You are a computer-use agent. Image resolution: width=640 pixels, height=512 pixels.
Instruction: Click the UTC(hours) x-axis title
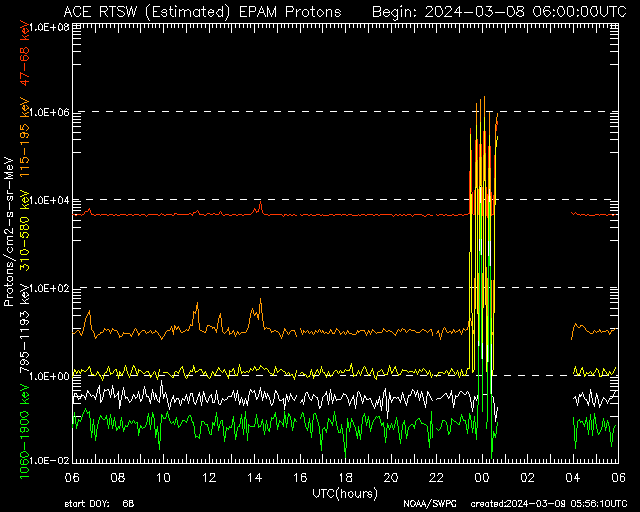click(x=345, y=494)
